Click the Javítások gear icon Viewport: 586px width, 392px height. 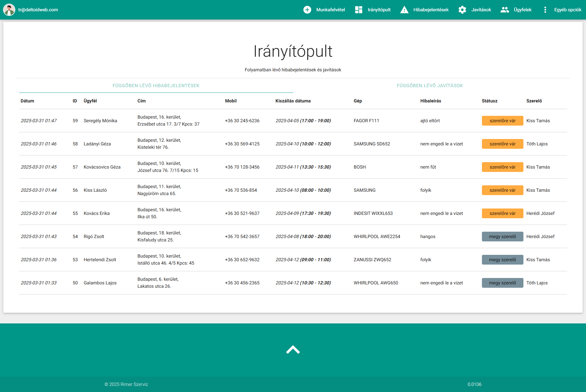tap(462, 10)
